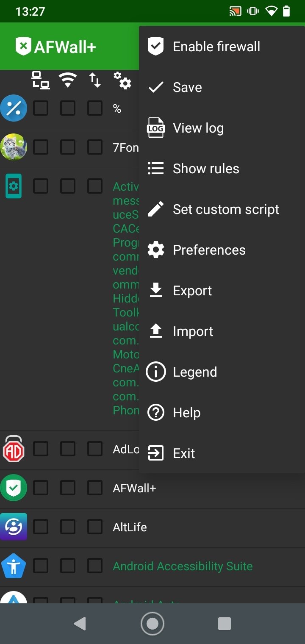Tap the AltLife app icon
This screenshot has width=305, height=644.
click(14, 527)
